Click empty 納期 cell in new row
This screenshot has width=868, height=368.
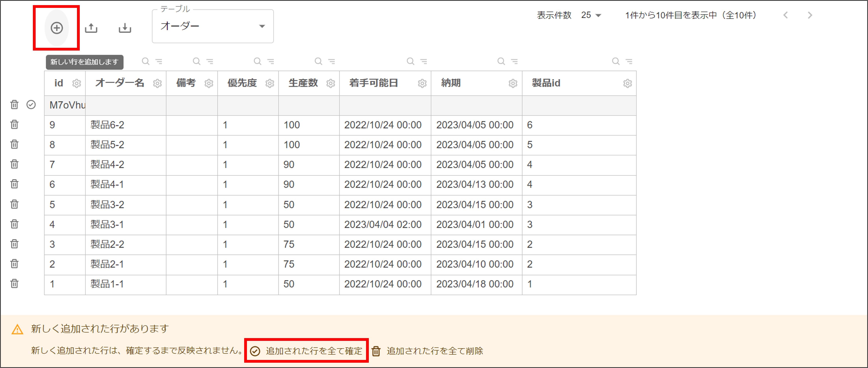pyautogui.click(x=477, y=105)
